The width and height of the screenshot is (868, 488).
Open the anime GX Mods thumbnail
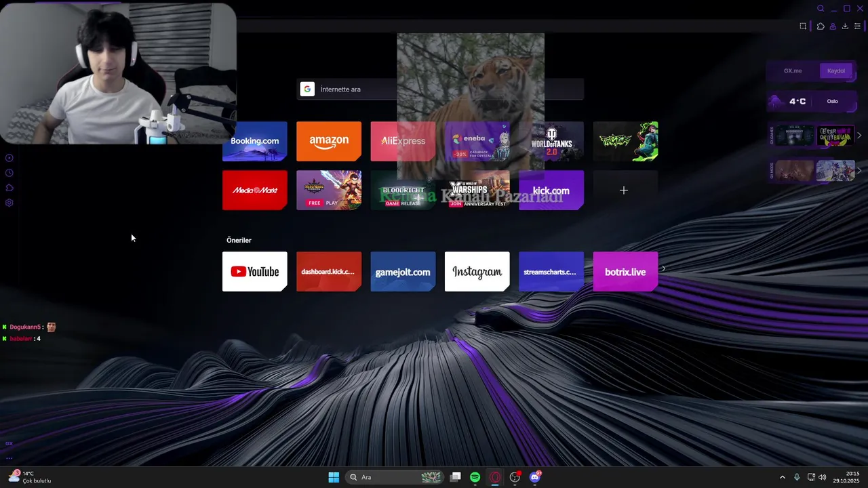835,171
